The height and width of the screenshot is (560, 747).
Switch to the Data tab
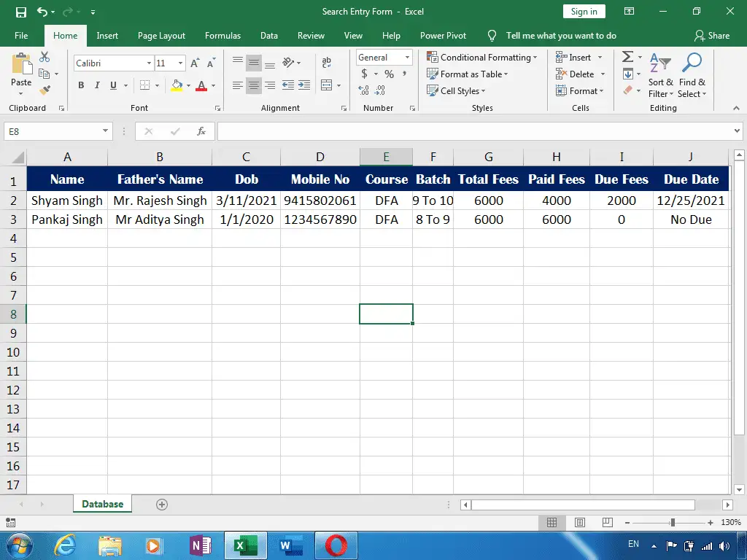(269, 36)
